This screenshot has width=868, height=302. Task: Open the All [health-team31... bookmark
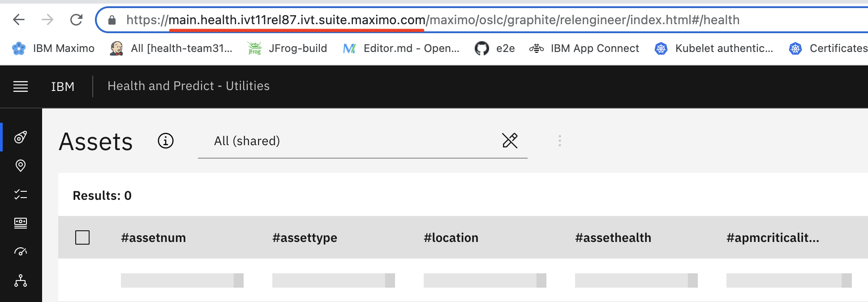(171, 48)
